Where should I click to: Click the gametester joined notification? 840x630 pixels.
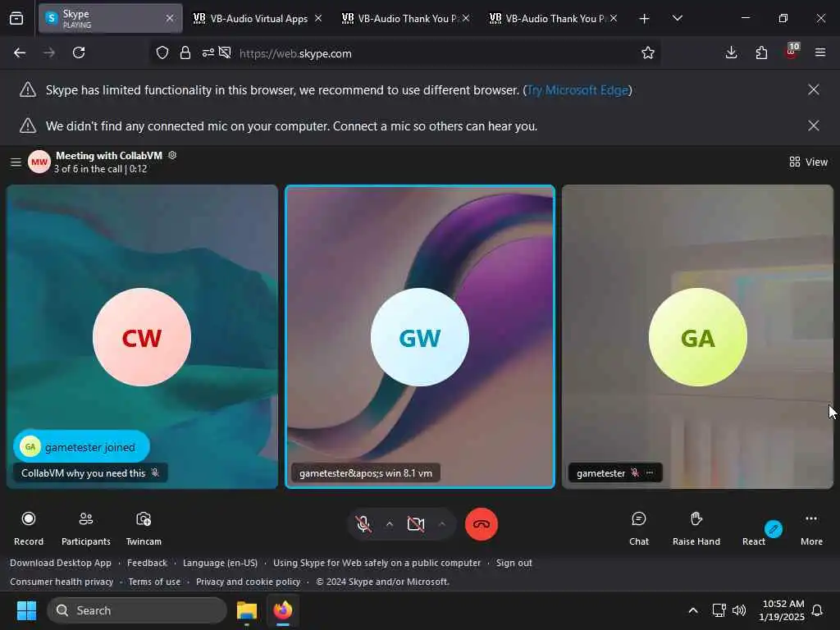click(x=81, y=447)
